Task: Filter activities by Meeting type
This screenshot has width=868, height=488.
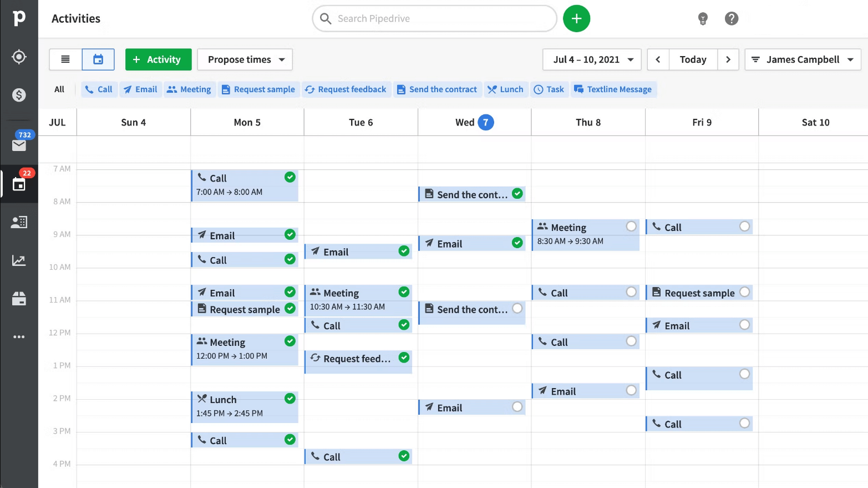Action: (189, 89)
